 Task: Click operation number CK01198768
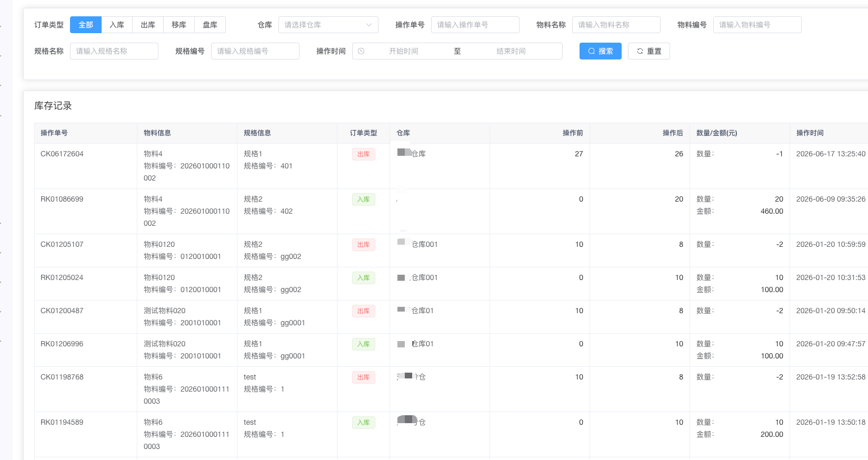(62, 377)
